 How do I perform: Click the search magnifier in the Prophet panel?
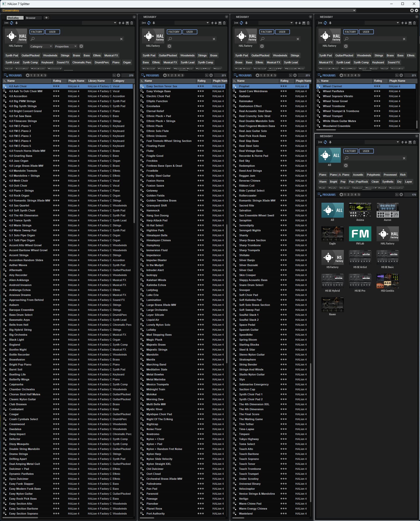click(x=263, y=39)
